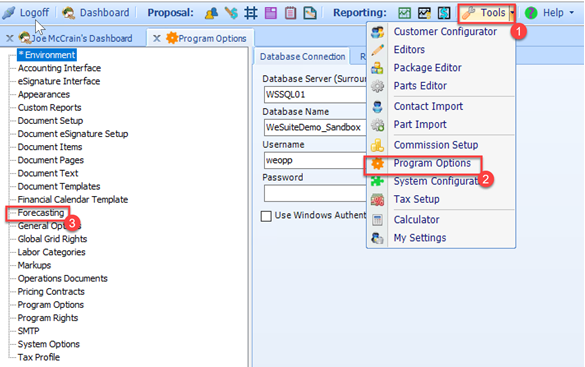This screenshot has width=585, height=367.
Task: Select the Database Connection tab
Action: click(302, 57)
